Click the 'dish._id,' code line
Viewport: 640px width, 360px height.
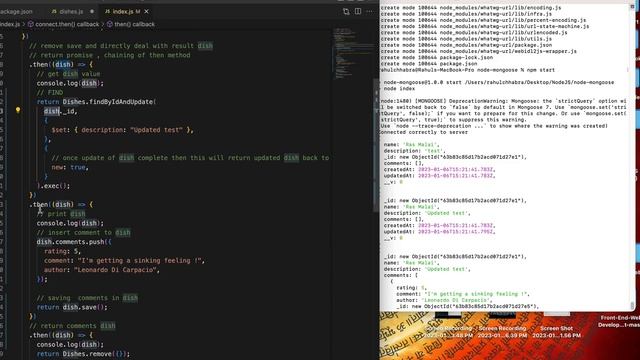tap(60, 111)
